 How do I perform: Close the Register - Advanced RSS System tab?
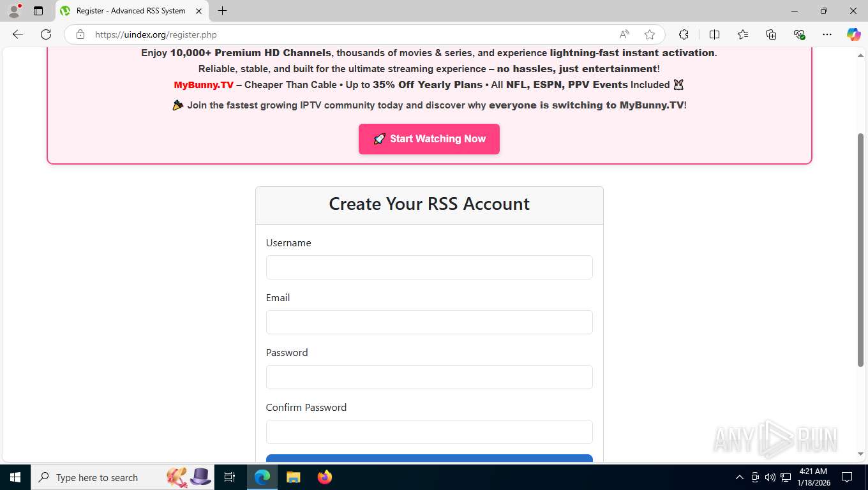point(198,11)
